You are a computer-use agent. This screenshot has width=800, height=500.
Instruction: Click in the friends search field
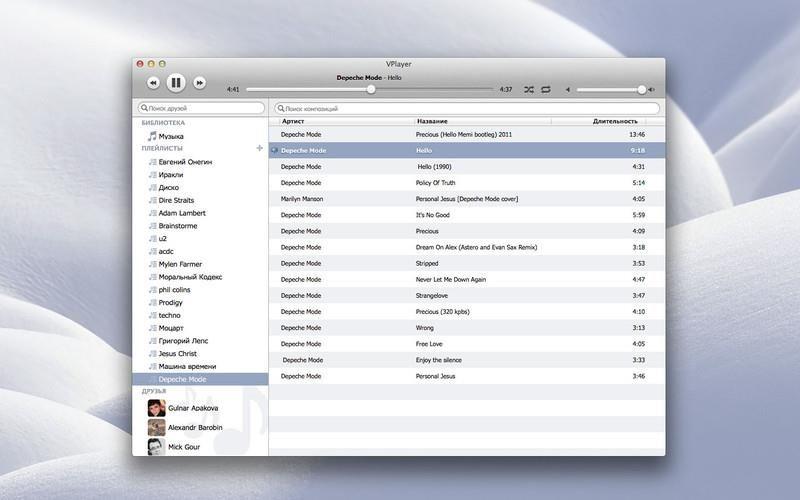pyautogui.click(x=201, y=108)
